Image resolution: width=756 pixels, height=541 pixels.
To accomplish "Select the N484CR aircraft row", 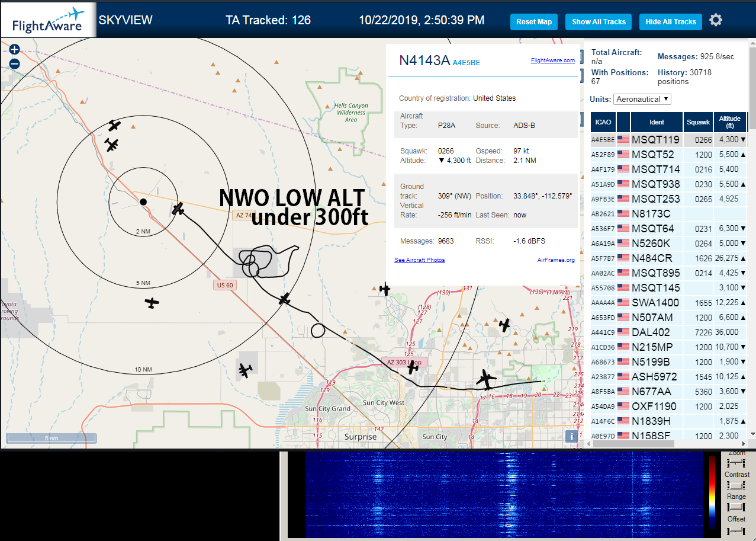I will pyautogui.click(x=669, y=258).
